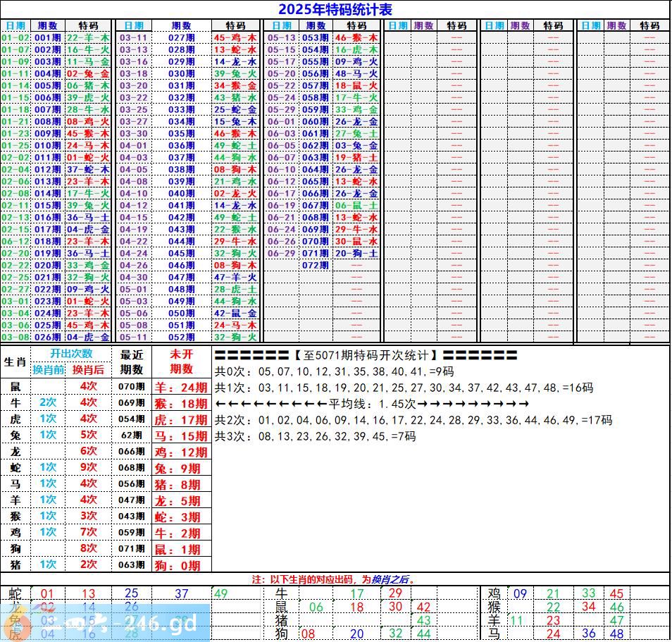Select the 052期 period cell
This screenshot has height=642, width=672.
point(182,338)
